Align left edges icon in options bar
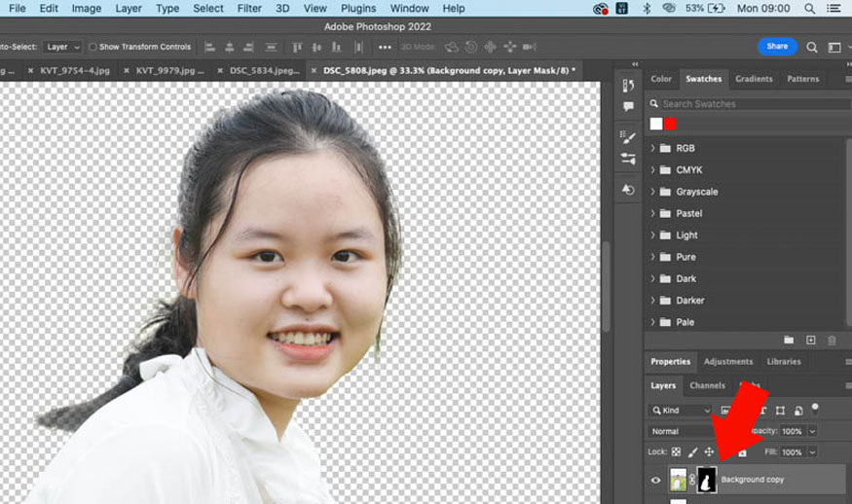The height and width of the screenshot is (504, 852). (x=209, y=48)
